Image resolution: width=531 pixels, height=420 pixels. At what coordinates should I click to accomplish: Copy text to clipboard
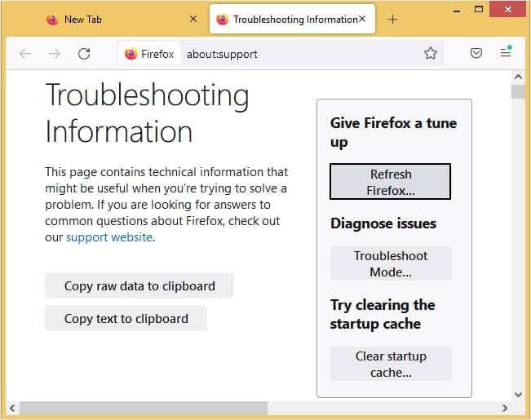pos(126,318)
